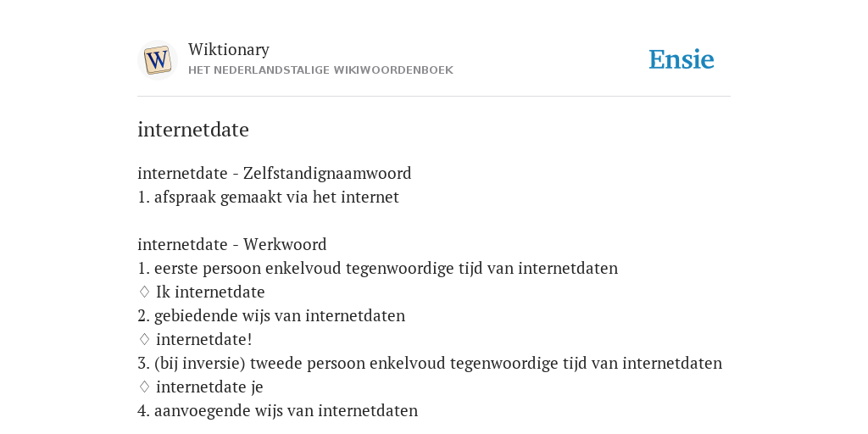Image resolution: width=868 pixels, height=434 pixels.
Task: Click the diamond bullet before 'internetdate je'
Action: (144, 387)
